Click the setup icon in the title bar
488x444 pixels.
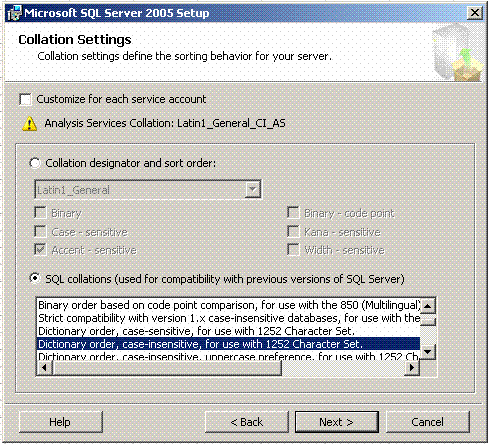pos(14,13)
